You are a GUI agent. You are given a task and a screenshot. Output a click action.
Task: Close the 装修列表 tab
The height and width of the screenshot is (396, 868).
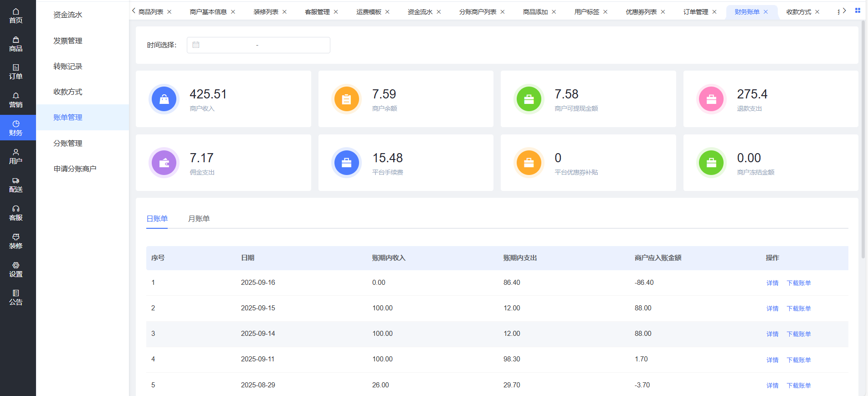tap(284, 12)
